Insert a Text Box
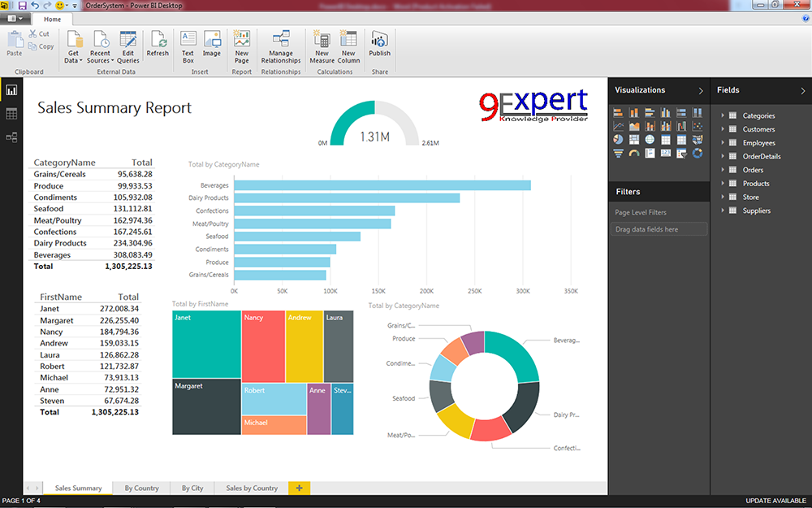 tap(188, 47)
